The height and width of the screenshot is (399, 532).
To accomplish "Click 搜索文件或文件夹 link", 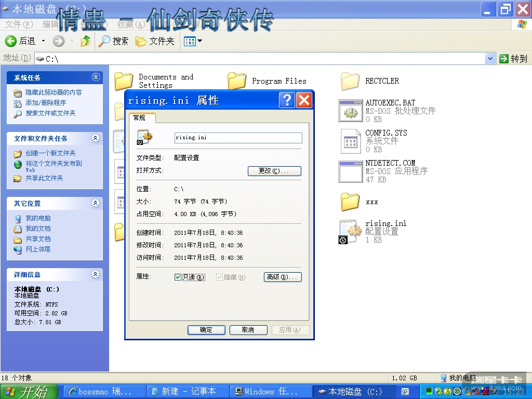I will point(50,113).
